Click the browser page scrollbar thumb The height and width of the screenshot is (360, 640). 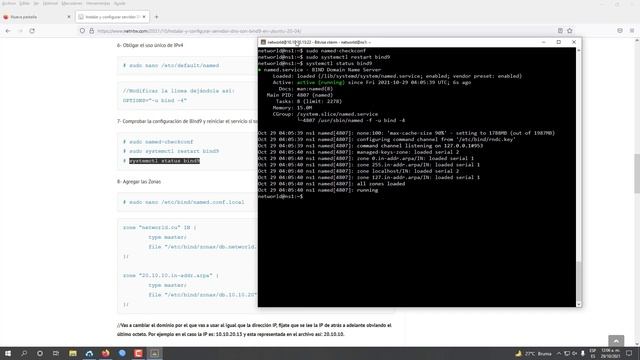pos(637,173)
